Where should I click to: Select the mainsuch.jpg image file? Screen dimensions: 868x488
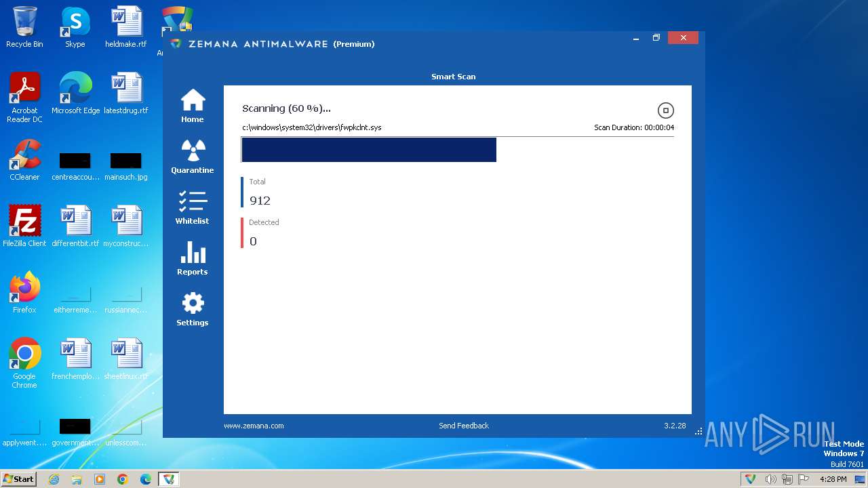click(126, 165)
